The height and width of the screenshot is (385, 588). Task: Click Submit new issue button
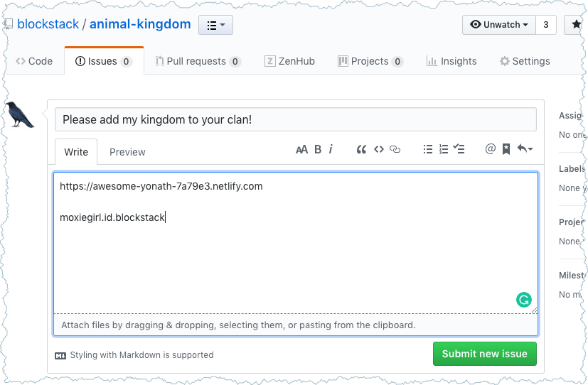(484, 354)
